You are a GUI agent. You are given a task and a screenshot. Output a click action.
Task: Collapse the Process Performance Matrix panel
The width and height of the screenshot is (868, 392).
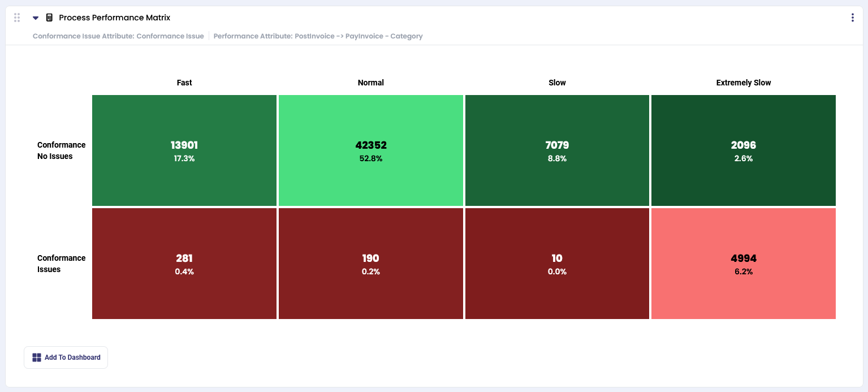[x=36, y=18]
